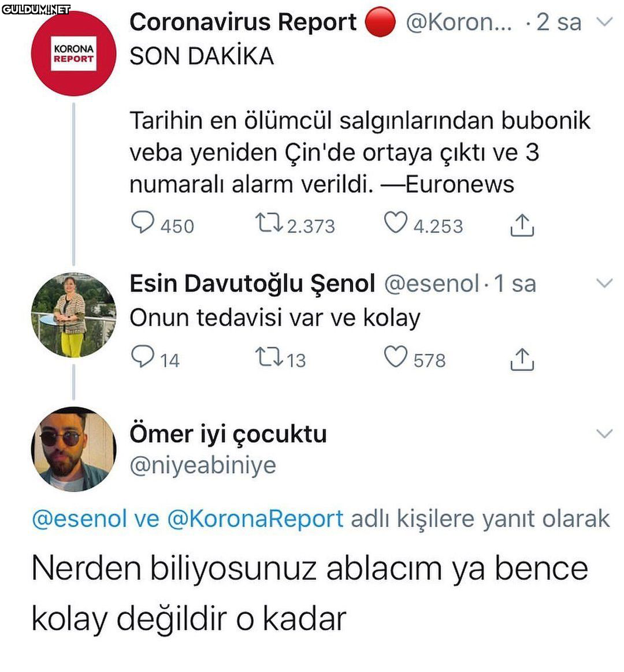Open the Korona Report profile picture
624x672 pixels.
click(73, 54)
